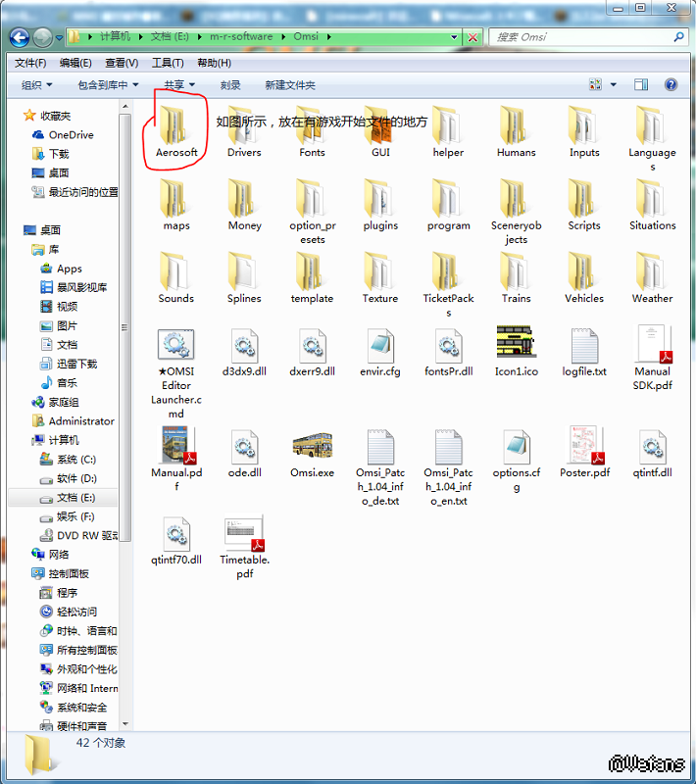Viewport: 696px width, 784px height.
Task: Open the 工具(T) menu
Action: pos(168,63)
